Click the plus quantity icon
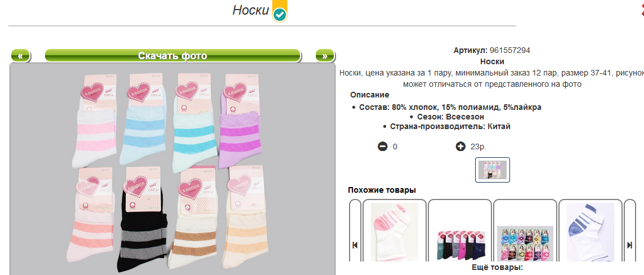 pyautogui.click(x=460, y=147)
